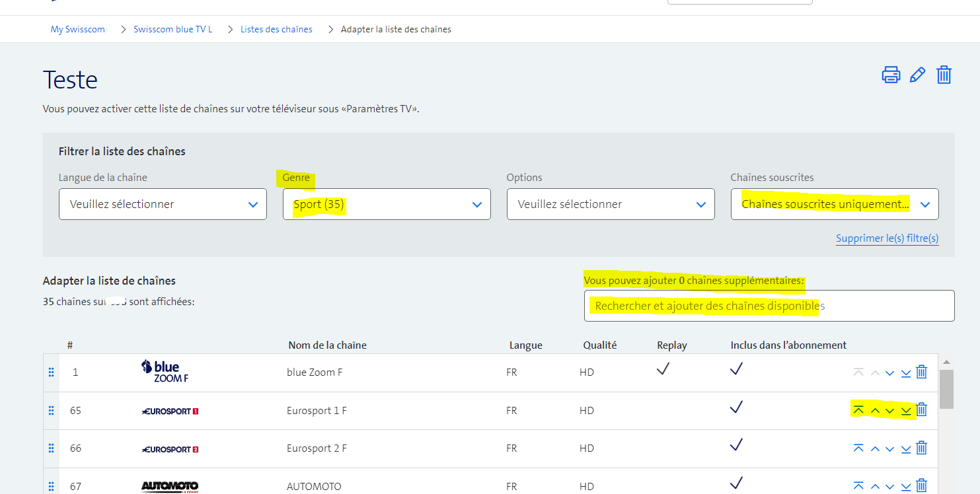Print the Teste channel list
980x494 pixels.
(891, 75)
